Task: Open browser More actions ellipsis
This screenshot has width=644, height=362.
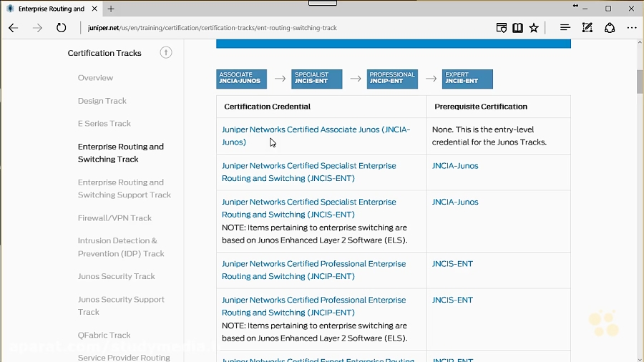Action: (632, 28)
